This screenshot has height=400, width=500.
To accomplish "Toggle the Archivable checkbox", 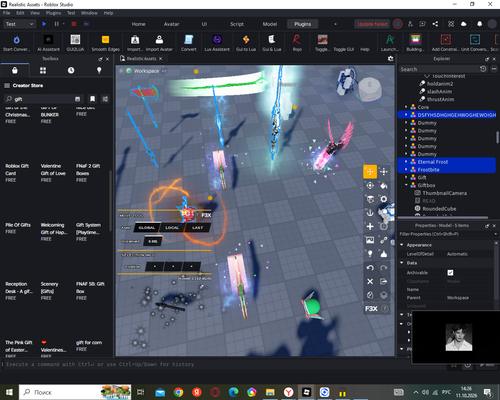I will tap(450, 273).
